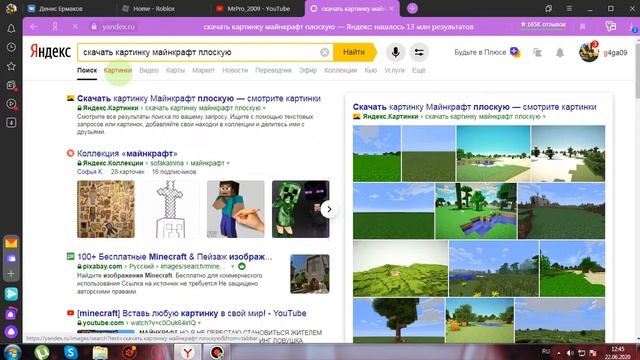Open 100+ Бесплатные Minecraft pixabay result
640x360 pixels.
175,257
